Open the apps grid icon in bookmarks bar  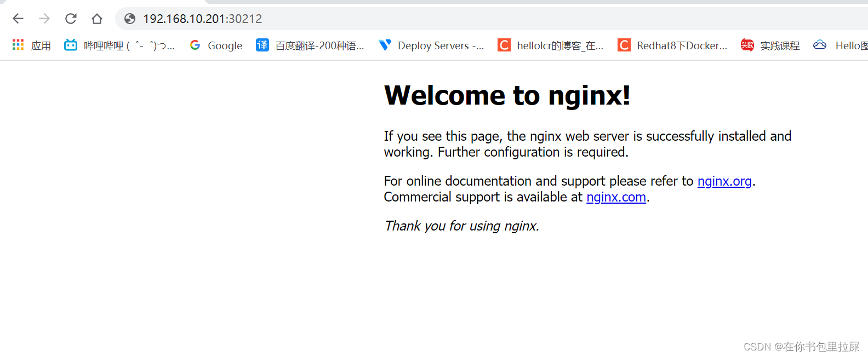(x=18, y=45)
